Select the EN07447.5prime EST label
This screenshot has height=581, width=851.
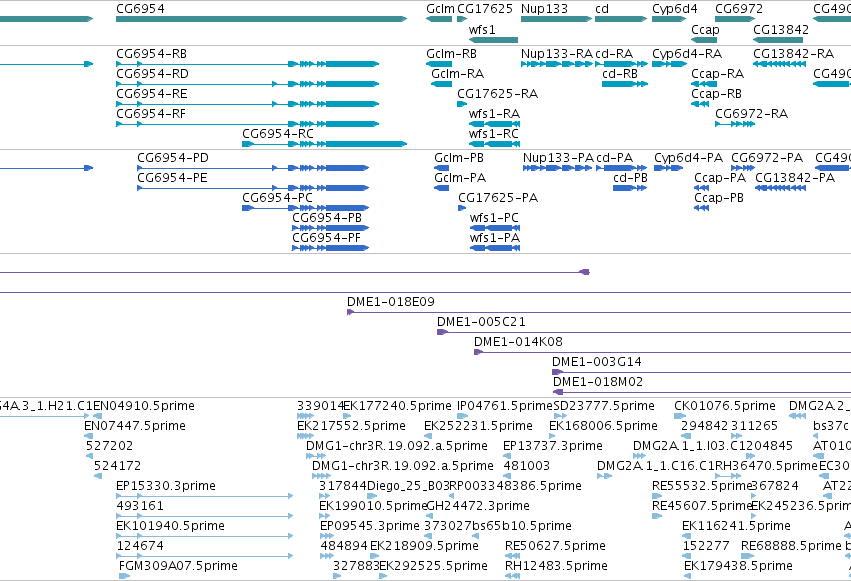[x=135, y=426]
